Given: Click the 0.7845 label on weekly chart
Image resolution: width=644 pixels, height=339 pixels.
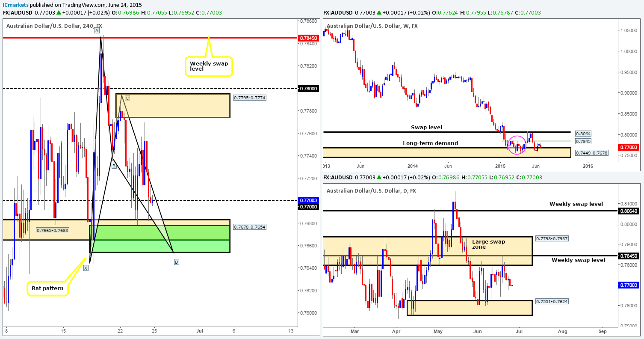Looking at the screenshot, I should point(584,141).
